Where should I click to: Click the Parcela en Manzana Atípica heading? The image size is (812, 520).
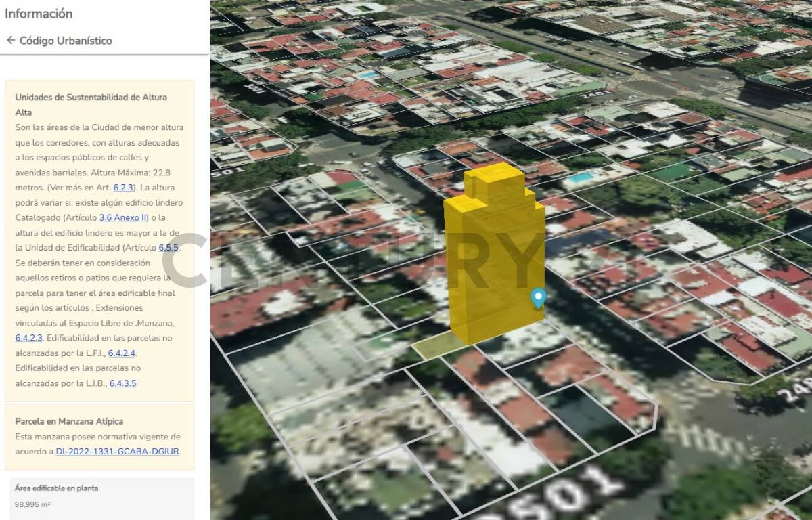[69, 421]
